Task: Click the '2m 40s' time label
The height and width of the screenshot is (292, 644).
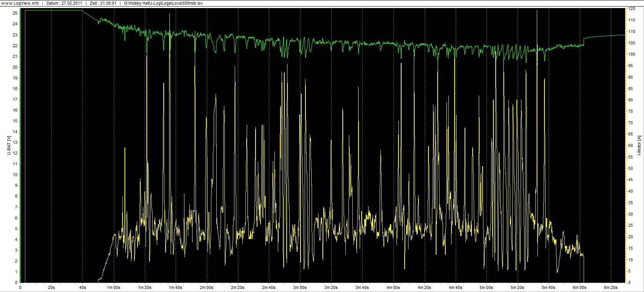Action: (269, 287)
